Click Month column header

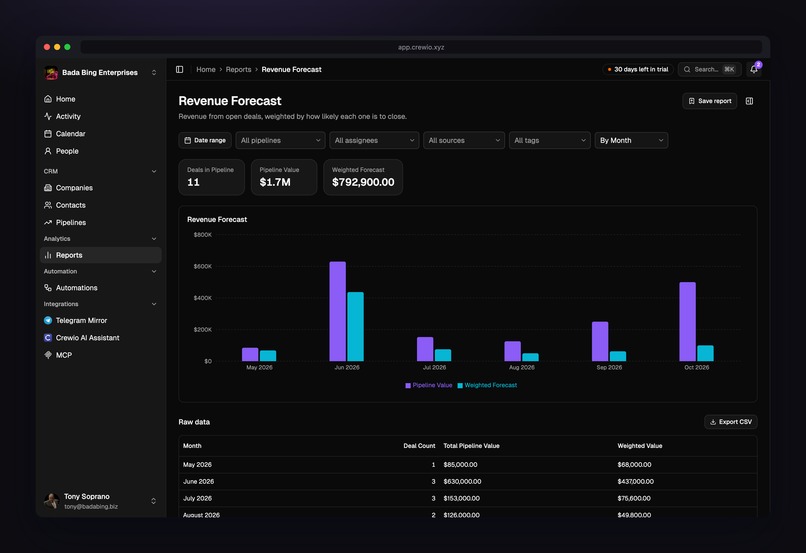(x=192, y=446)
